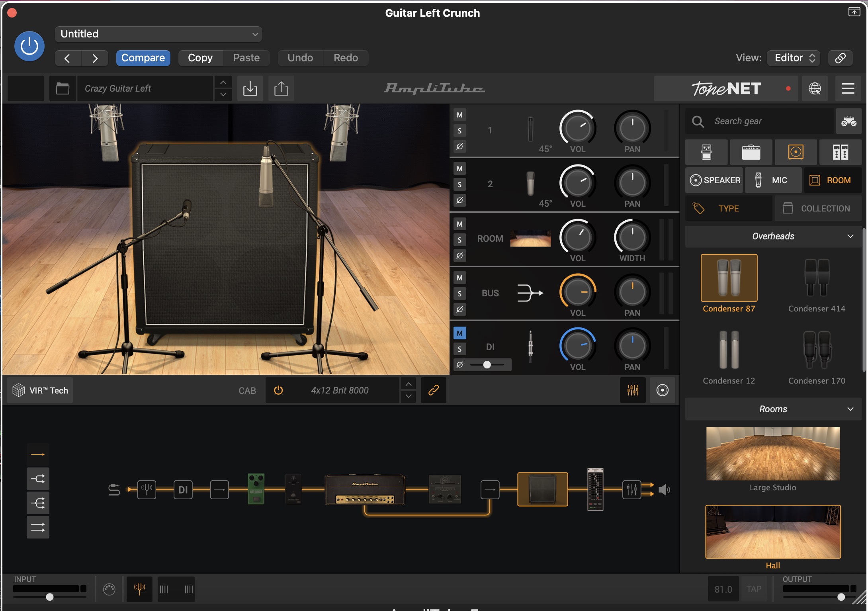Open the View Editor dropdown

coord(794,58)
